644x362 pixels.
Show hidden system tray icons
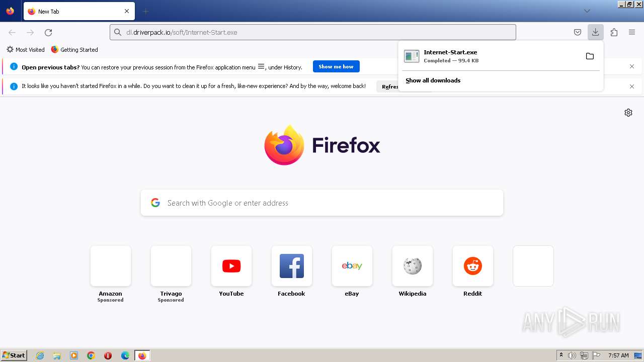561,355
